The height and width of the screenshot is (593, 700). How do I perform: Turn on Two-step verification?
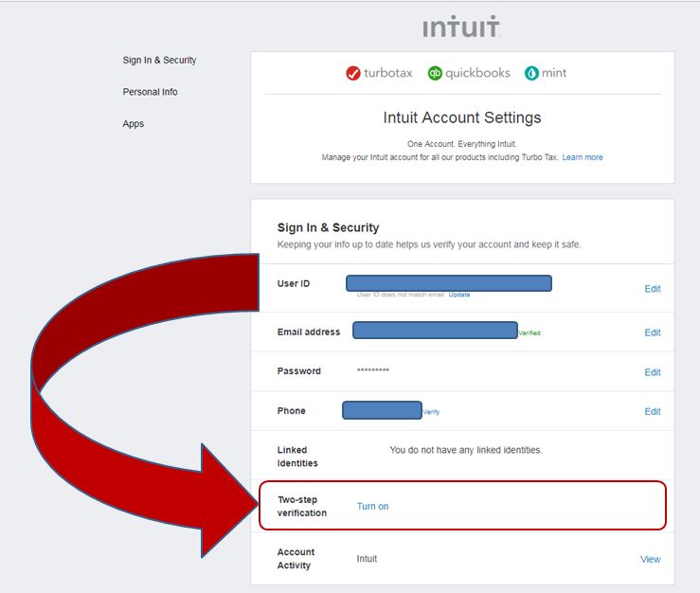click(372, 507)
